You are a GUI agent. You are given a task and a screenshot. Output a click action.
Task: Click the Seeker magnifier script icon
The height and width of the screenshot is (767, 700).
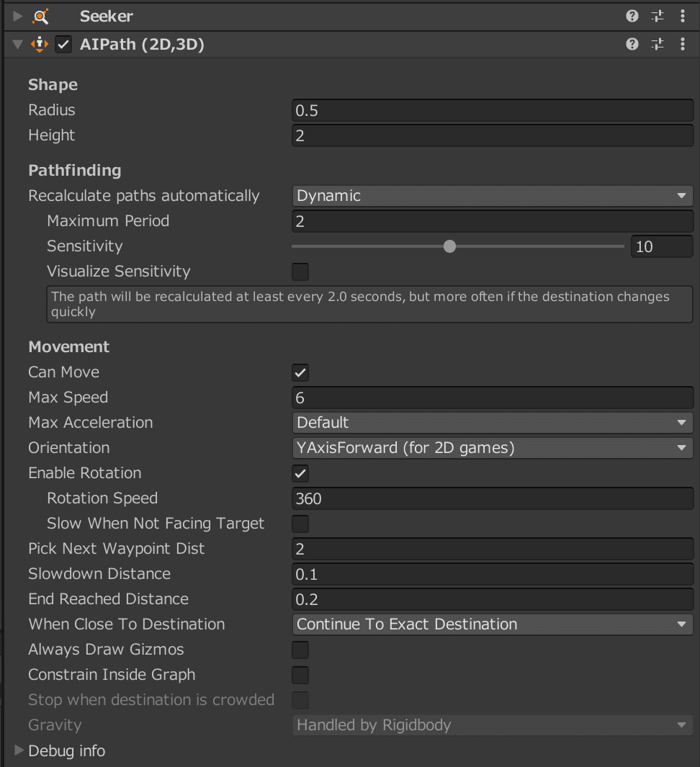40,16
